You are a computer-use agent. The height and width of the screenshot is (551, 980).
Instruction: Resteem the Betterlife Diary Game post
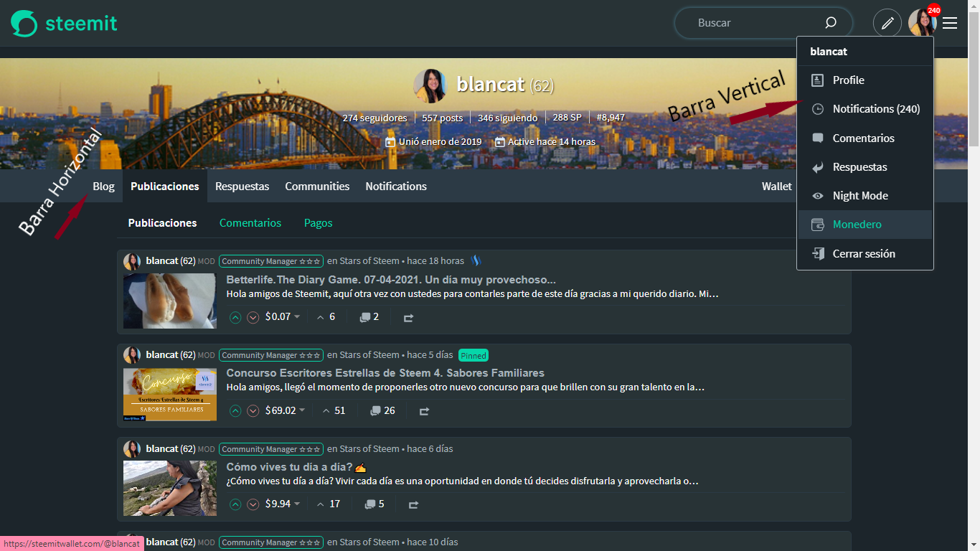tap(408, 317)
